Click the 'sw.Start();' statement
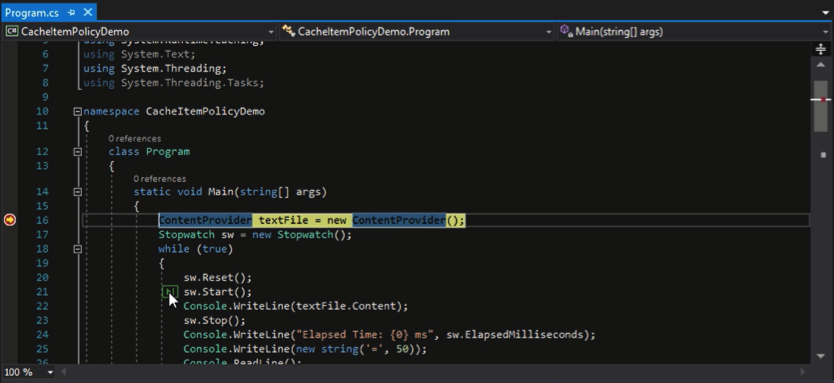The height and width of the screenshot is (383, 834). [x=218, y=292]
